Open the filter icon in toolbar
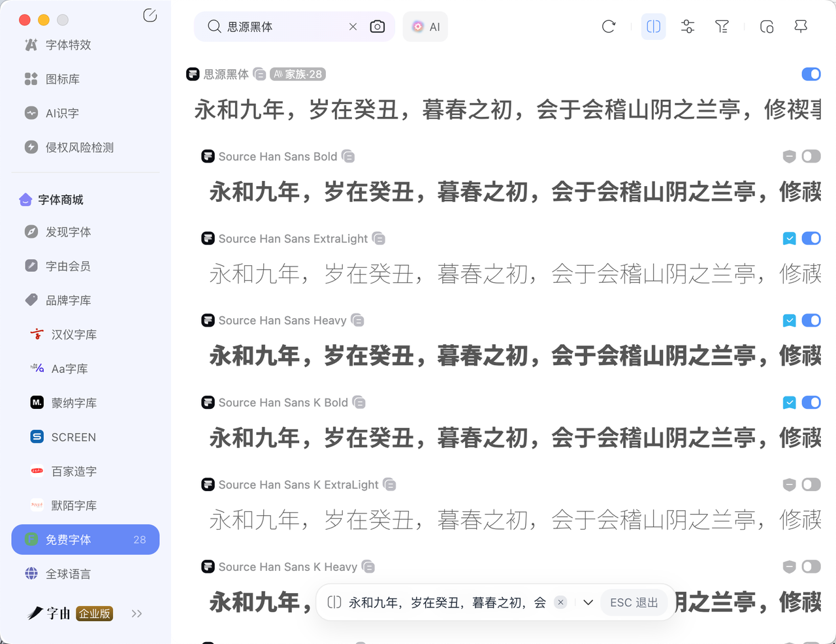Image resolution: width=836 pixels, height=644 pixels. [722, 27]
